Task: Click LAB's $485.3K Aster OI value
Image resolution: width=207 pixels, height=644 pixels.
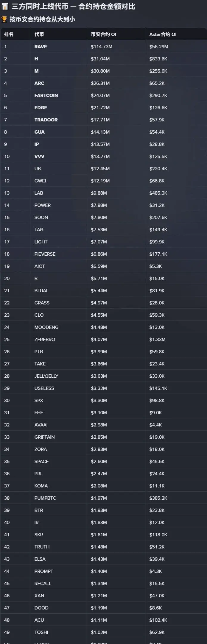Action: pos(158,193)
